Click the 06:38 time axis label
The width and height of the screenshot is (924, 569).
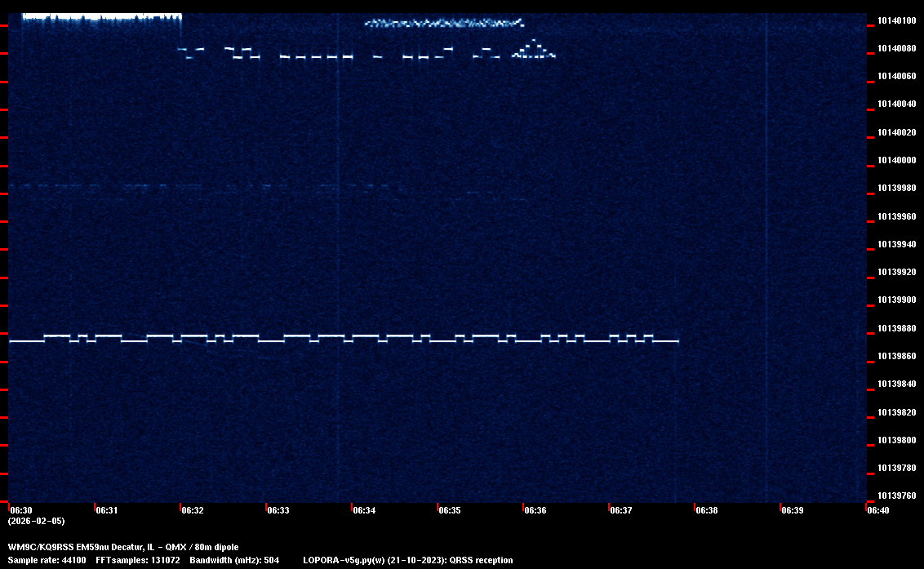pyautogui.click(x=707, y=510)
